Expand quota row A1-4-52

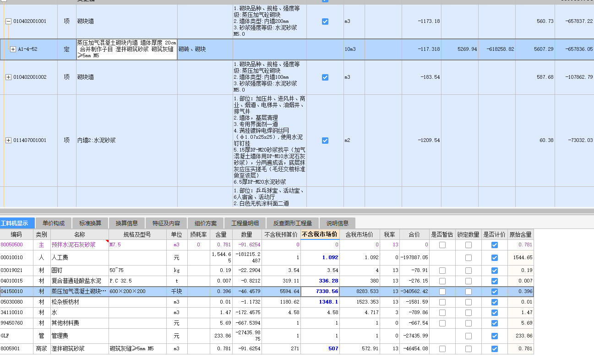point(13,49)
